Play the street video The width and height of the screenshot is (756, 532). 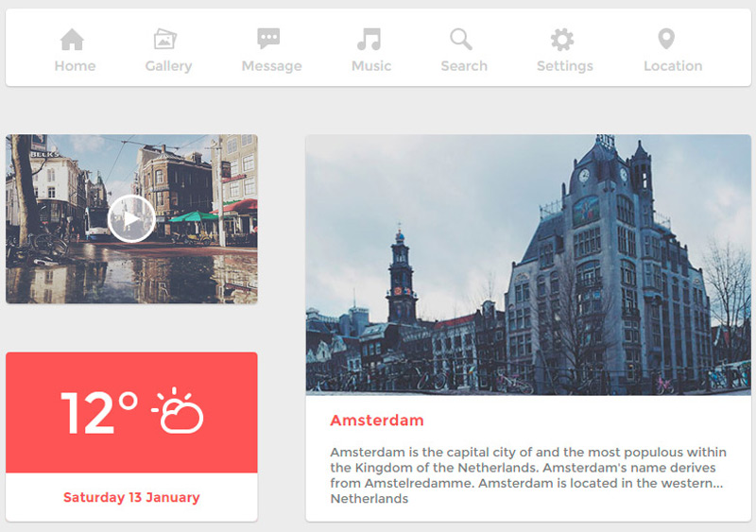click(131, 219)
